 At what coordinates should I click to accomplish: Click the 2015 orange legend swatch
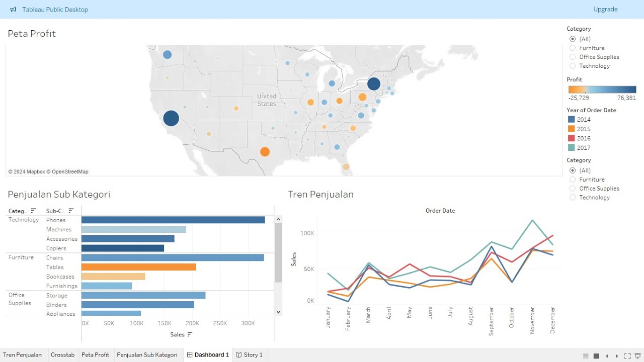[571, 129]
